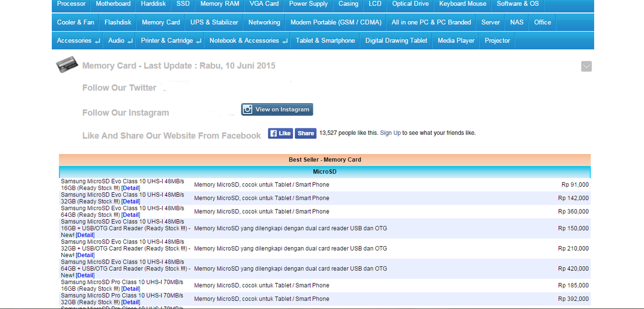This screenshot has width=644, height=309.
Task: Expand the Audio submenu
Action: [120, 41]
